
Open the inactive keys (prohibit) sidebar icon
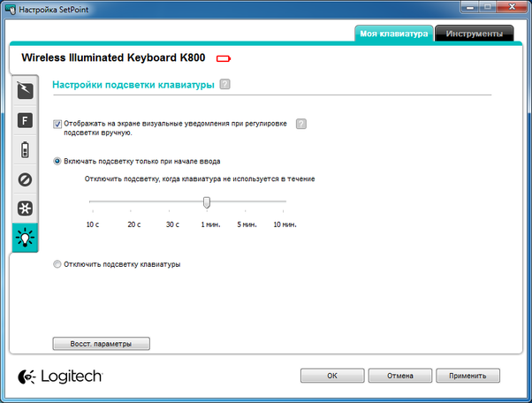(x=25, y=179)
